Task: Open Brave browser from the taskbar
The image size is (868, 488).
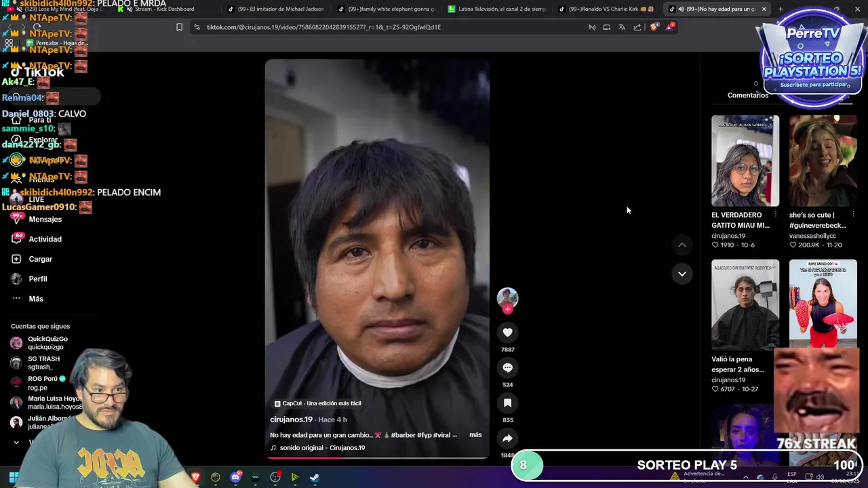Action: (196, 477)
